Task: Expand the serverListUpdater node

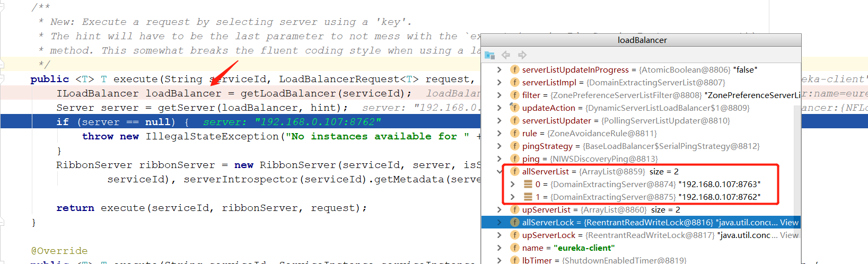Action: point(499,120)
